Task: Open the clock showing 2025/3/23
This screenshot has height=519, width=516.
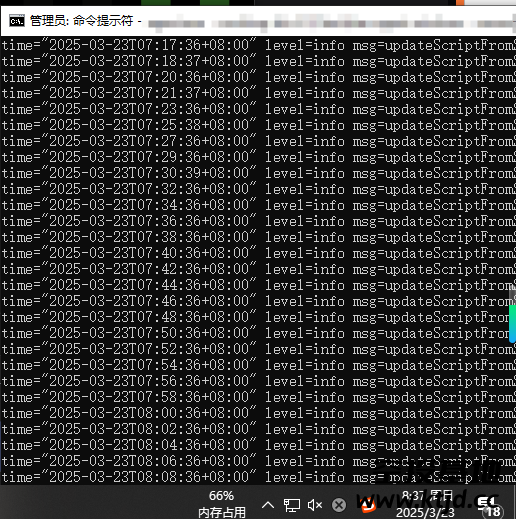Action: [426, 504]
